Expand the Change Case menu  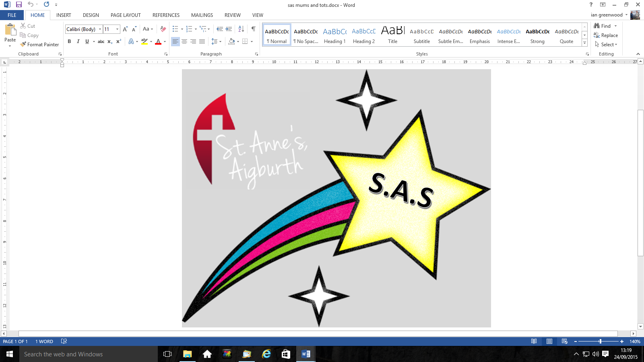coord(148,29)
